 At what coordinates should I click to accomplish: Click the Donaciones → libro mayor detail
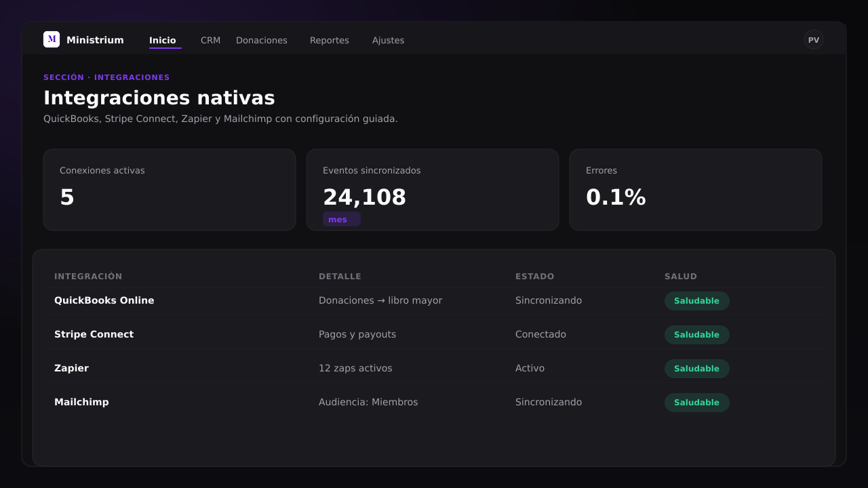click(380, 300)
